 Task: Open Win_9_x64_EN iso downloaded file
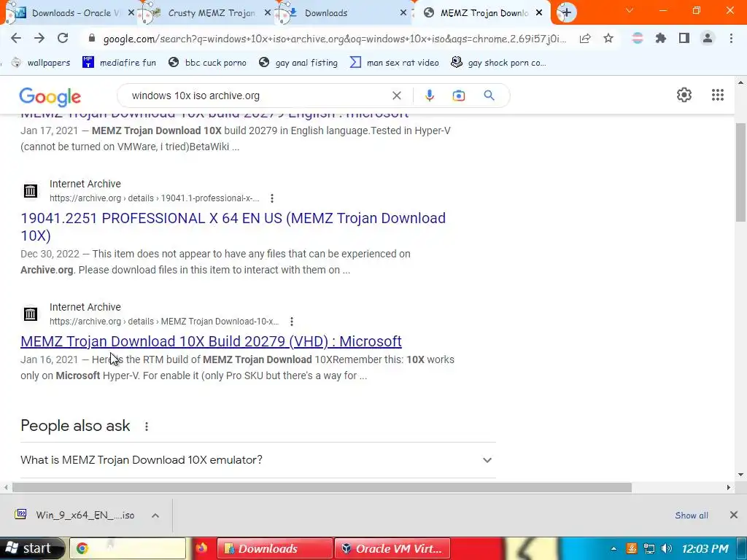click(76, 516)
